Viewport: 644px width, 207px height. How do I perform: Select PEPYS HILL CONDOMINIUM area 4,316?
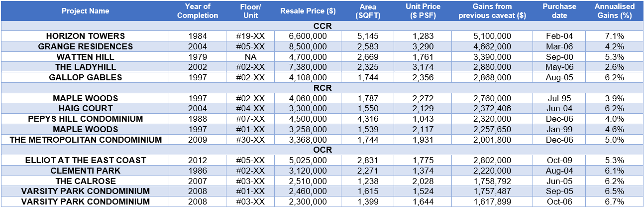[x=368, y=119]
